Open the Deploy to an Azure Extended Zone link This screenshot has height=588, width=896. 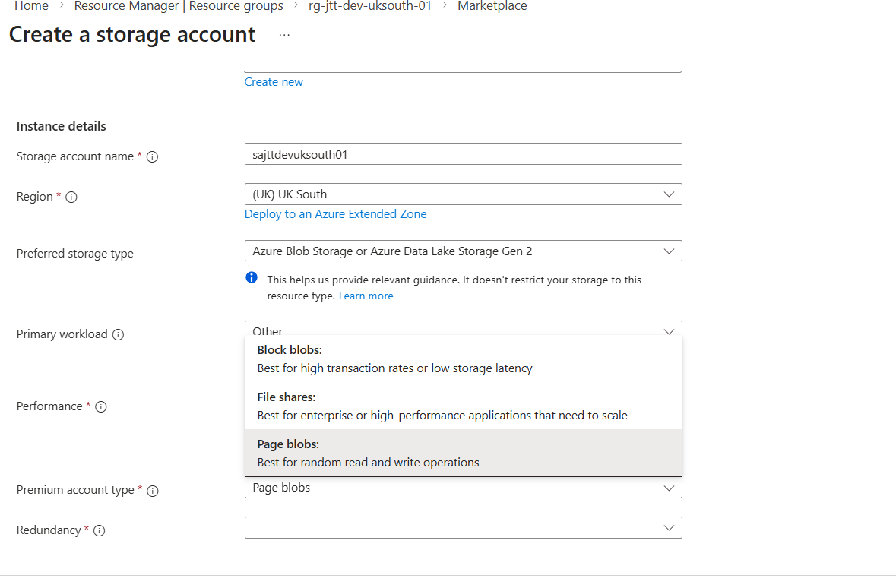click(x=335, y=214)
